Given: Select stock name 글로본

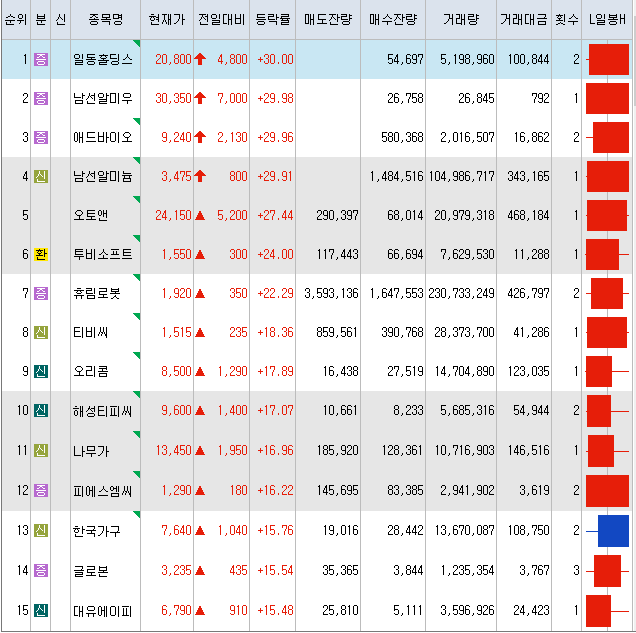Looking at the screenshot, I should coord(90,571).
